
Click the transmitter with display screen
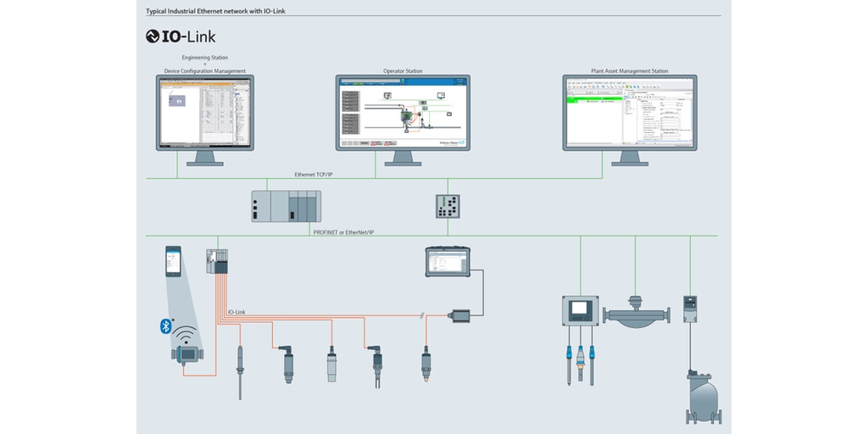click(580, 310)
